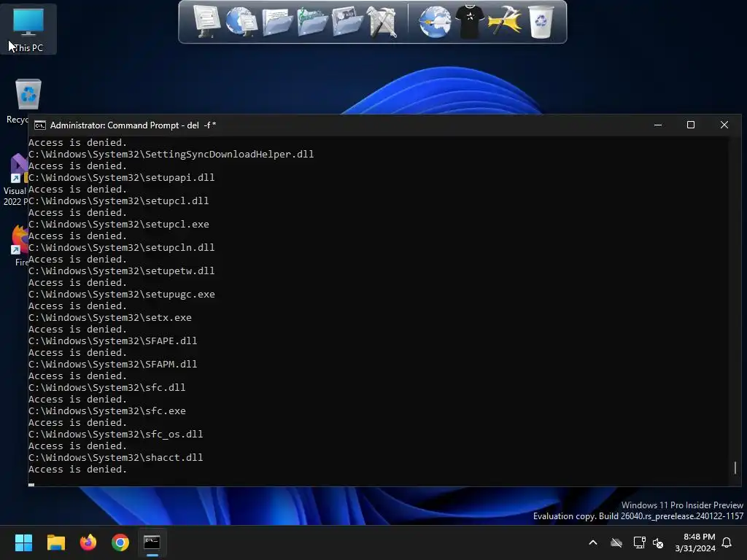This screenshot has width=747, height=560.
Task: Select the This PC desktop icon
Action: (x=28, y=29)
